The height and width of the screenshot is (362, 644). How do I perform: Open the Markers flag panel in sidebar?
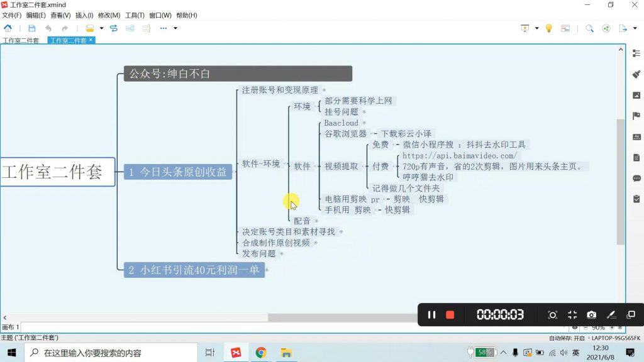636,116
